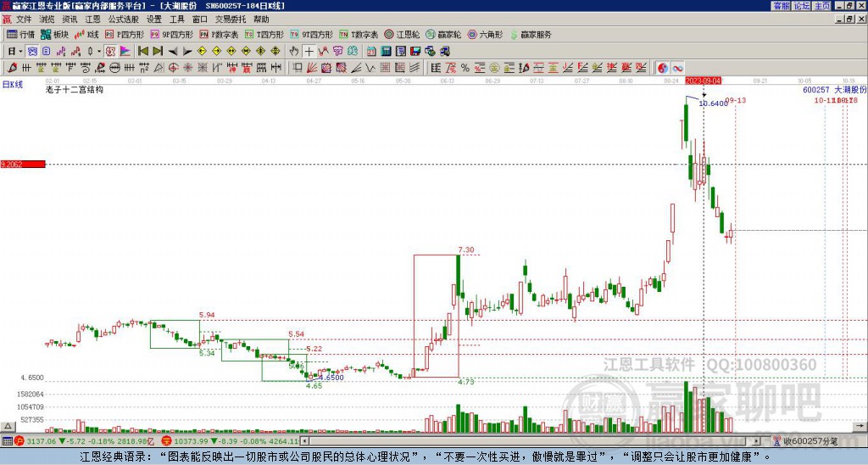Open the 9T四方形 tool
The image size is (868, 465).
pos(311,34)
